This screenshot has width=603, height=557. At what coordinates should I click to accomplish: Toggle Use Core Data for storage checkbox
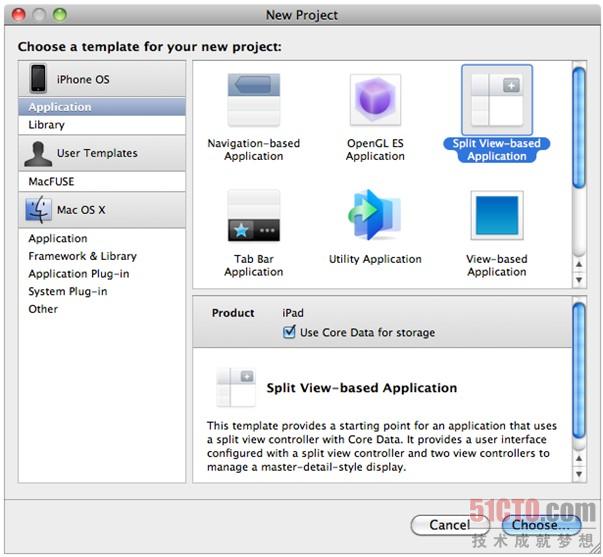coord(288,332)
